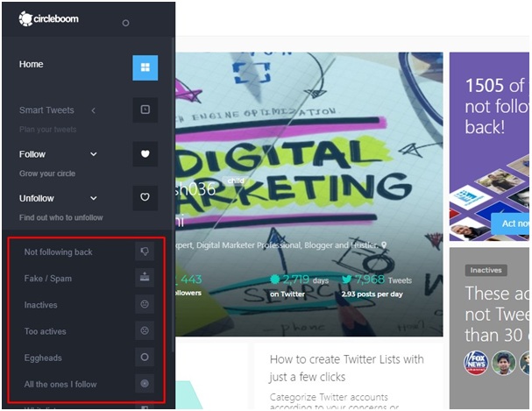This screenshot has height=411, width=532.
Task: Click the face icon beside Too actives
Action: 145,331
